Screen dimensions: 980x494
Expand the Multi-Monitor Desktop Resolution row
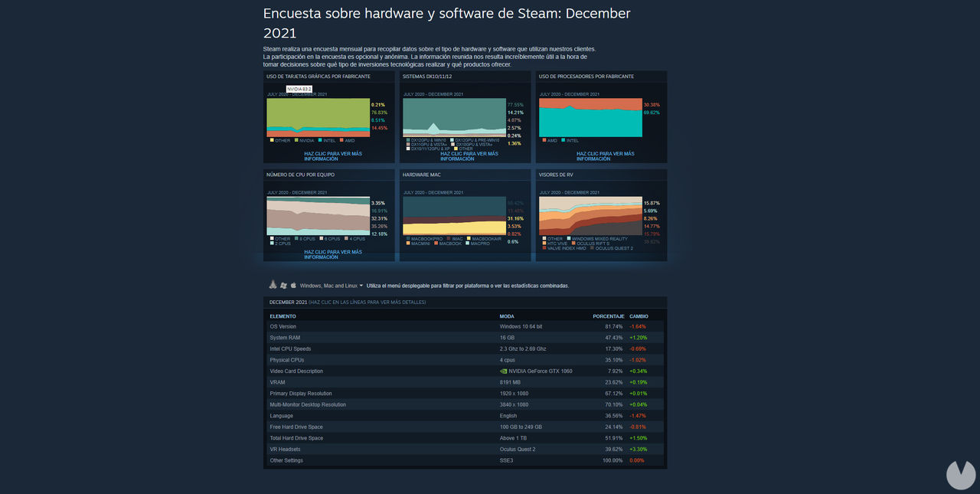click(x=465, y=404)
